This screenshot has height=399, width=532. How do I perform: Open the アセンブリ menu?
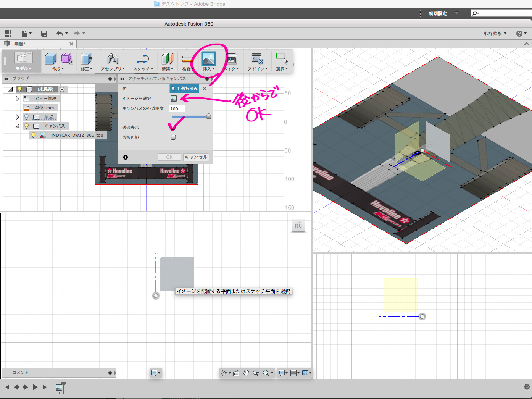coord(113,69)
